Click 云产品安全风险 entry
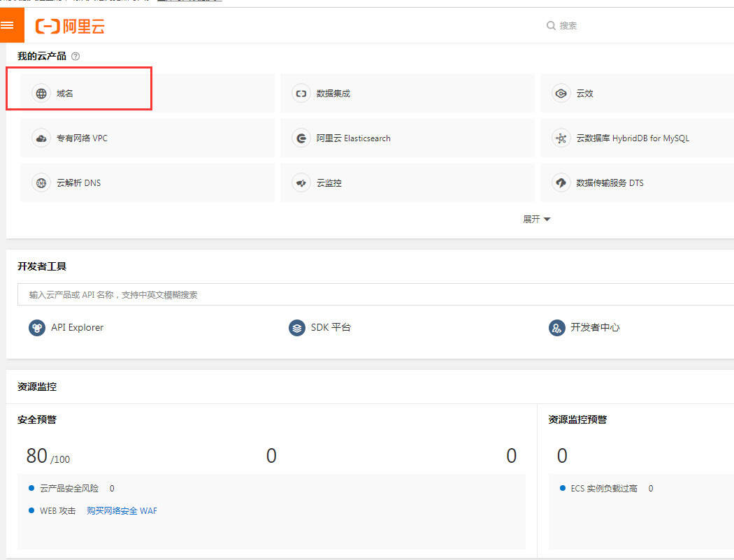Image resolution: width=734 pixels, height=560 pixels. click(x=69, y=489)
